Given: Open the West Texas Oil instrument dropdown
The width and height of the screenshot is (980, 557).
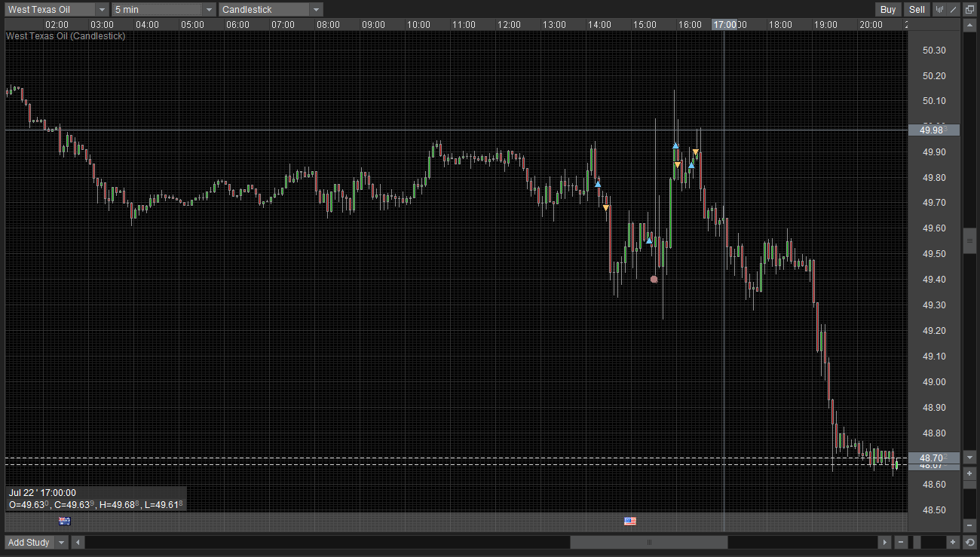Looking at the screenshot, I should click(57, 10).
